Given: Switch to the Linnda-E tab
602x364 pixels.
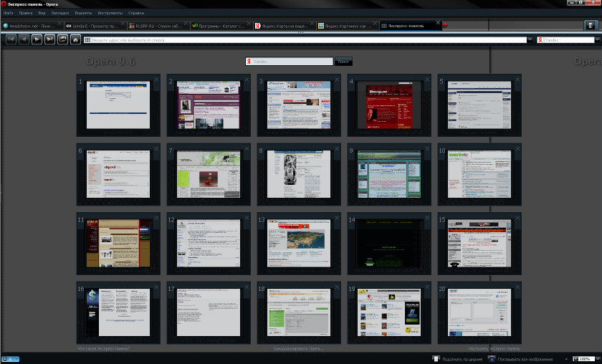Looking at the screenshot, I should coord(95,26).
